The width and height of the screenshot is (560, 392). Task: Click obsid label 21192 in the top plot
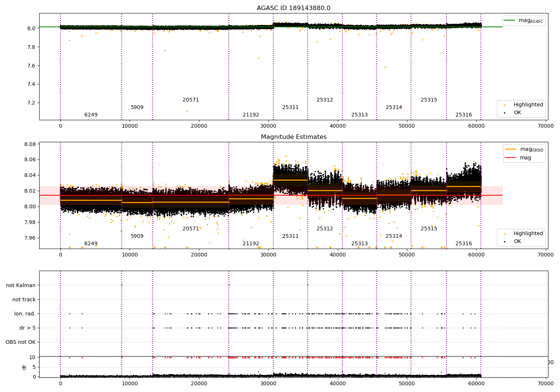[251, 115]
